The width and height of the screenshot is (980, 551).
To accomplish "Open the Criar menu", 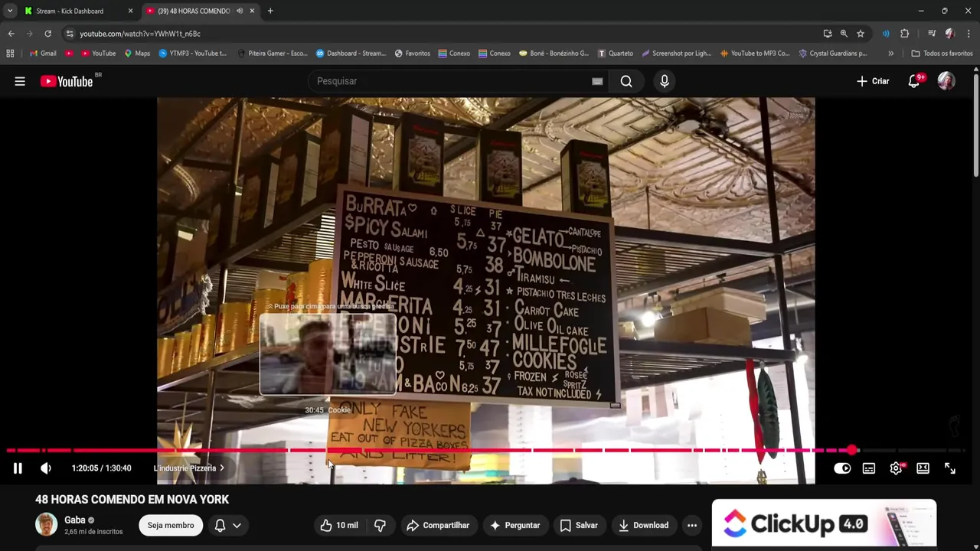I will point(873,81).
